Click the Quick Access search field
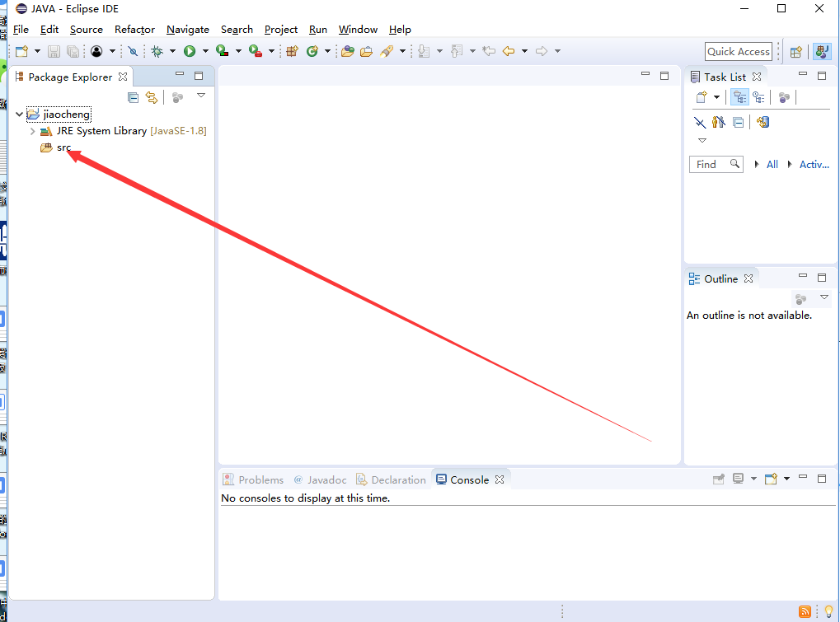 pos(739,52)
